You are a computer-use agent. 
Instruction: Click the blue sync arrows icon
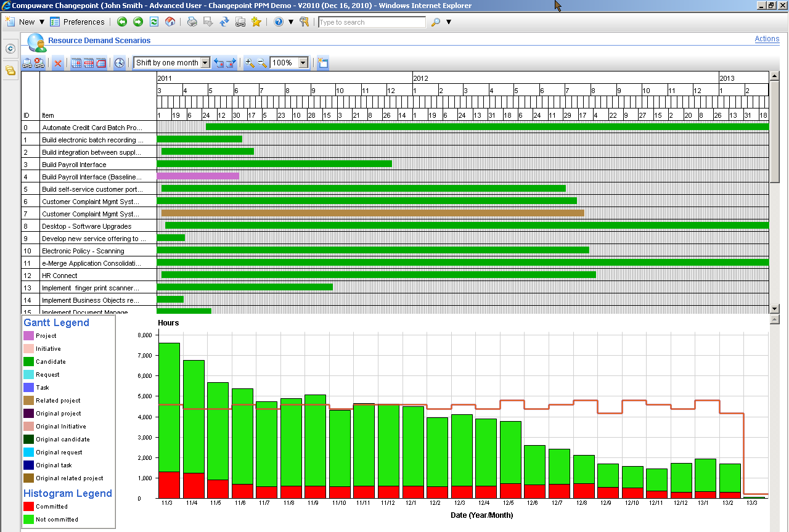[x=224, y=22]
